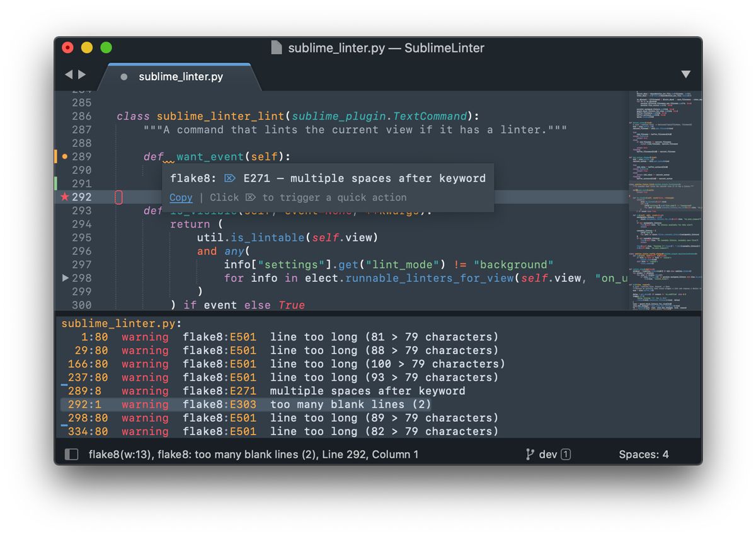
Task: Click the class sublime_linter_lint definition line
Action: [x=298, y=116]
